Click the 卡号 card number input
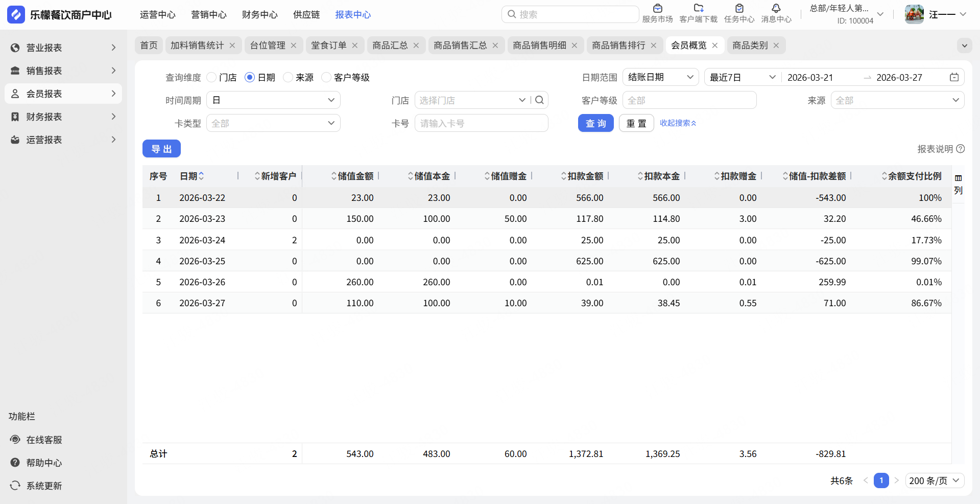The height and width of the screenshot is (504, 980). pyautogui.click(x=481, y=123)
